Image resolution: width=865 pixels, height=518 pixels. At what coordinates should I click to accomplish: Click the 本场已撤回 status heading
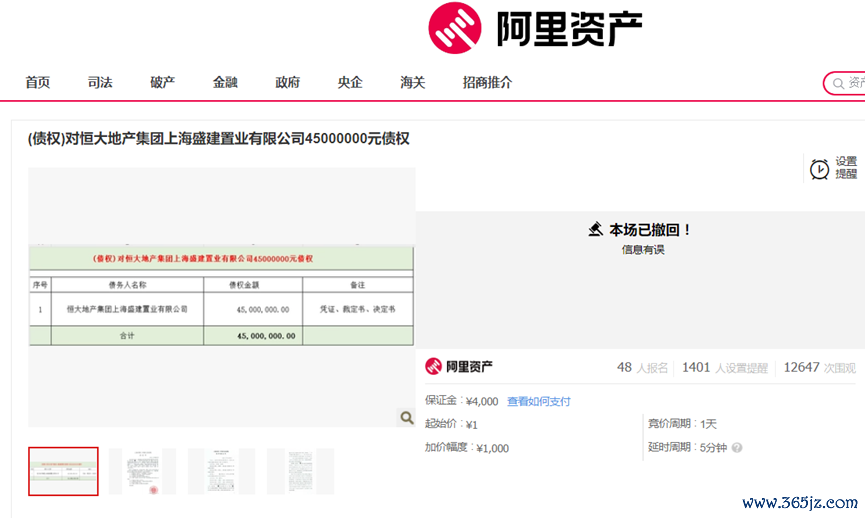649,229
